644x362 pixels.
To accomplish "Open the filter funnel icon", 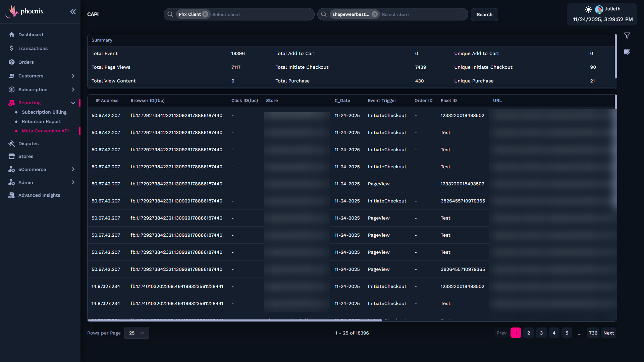I will (627, 36).
